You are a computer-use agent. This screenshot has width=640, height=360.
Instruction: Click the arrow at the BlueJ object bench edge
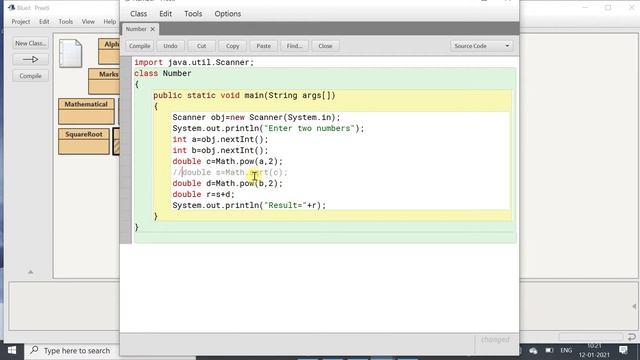[634, 306]
